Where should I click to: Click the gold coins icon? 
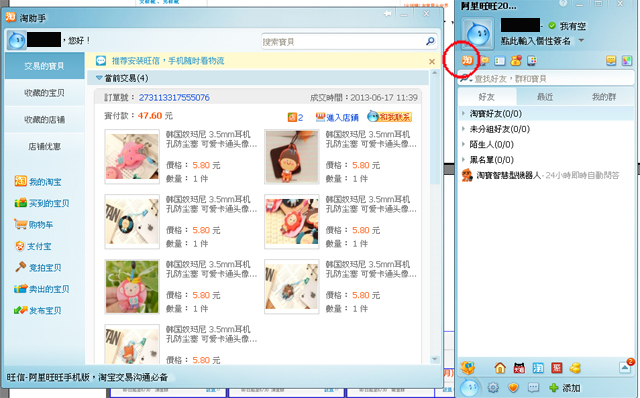[x=576, y=368]
